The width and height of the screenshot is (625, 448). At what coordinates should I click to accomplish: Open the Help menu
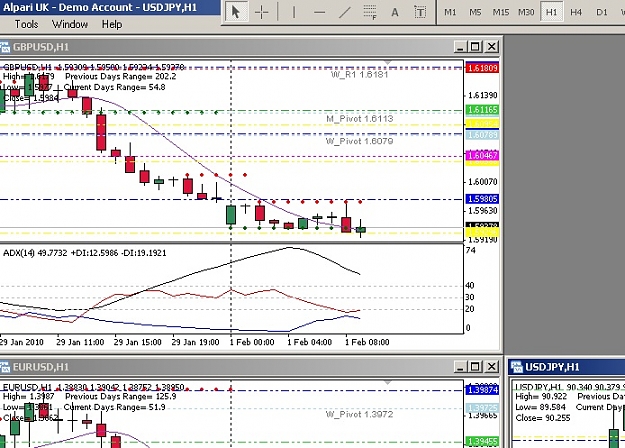pos(112,24)
